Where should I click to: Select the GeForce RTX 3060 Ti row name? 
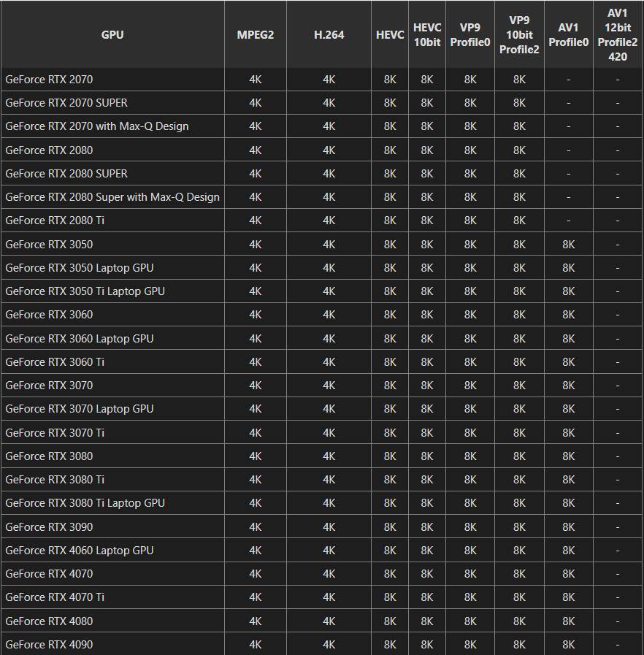click(x=55, y=361)
